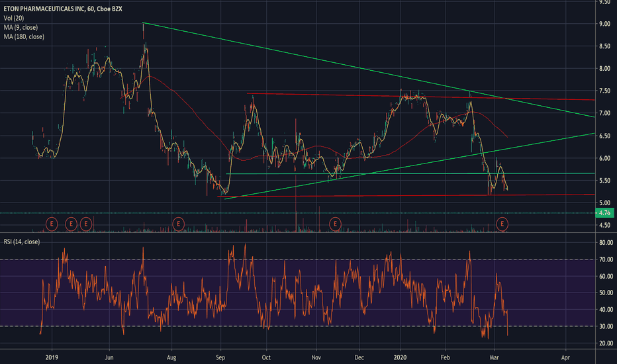
Task: Click the Sep date on time axis
Action: (220, 357)
